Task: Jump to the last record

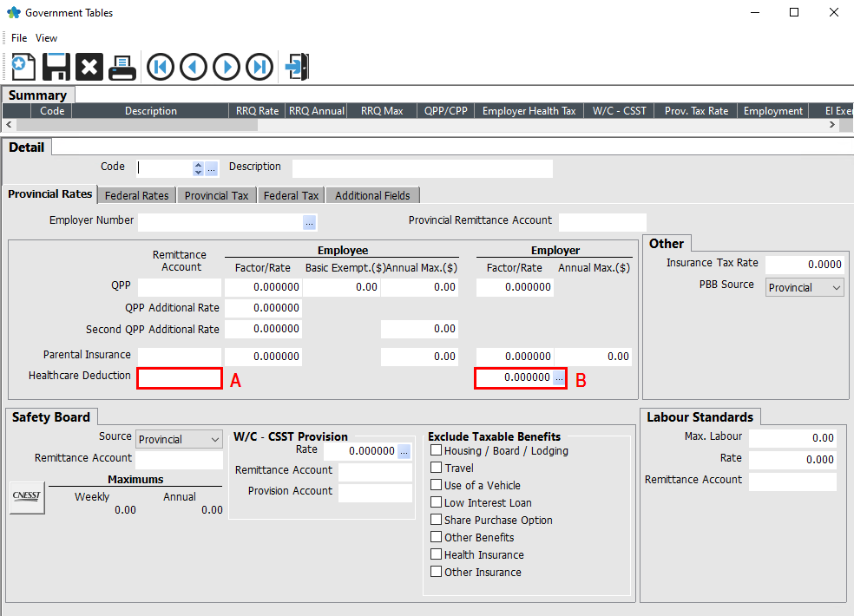Action: (x=259, y=67)
